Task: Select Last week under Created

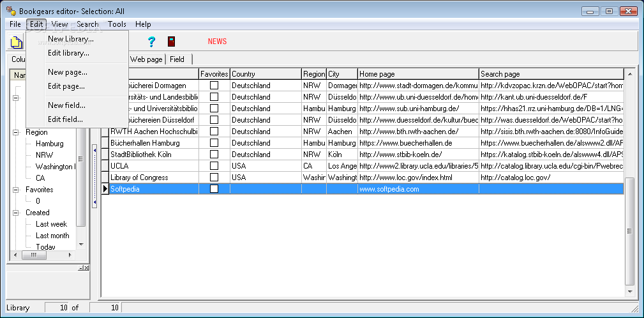Action: coord(51,224)
